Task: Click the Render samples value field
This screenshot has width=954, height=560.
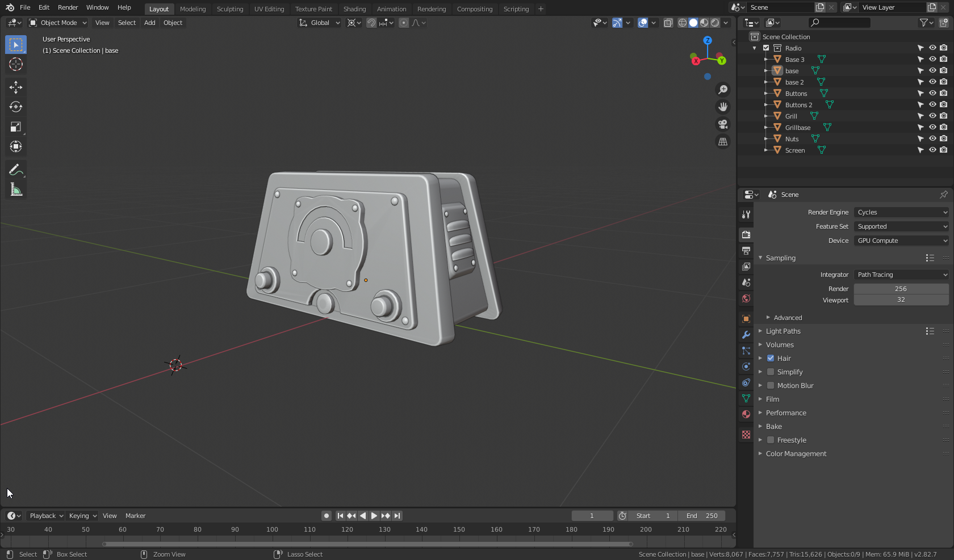Action: [x=901, y=289]
